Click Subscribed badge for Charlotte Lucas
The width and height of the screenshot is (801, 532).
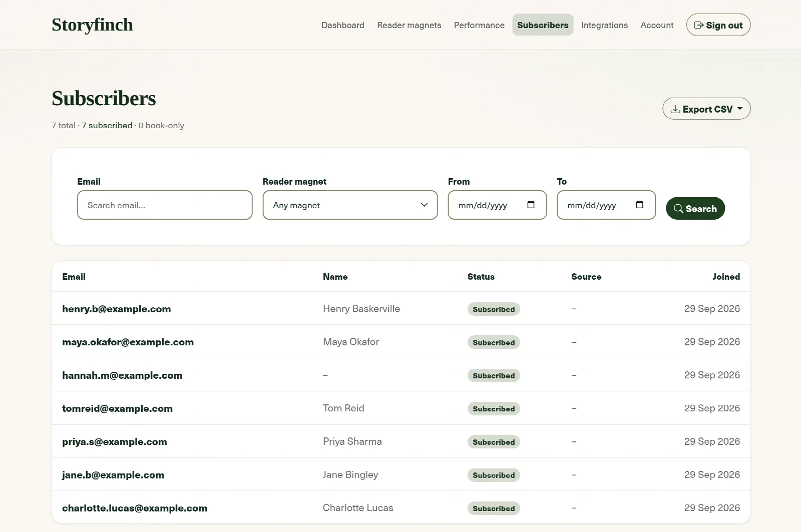pyautogui.click(x=494, y=508)
